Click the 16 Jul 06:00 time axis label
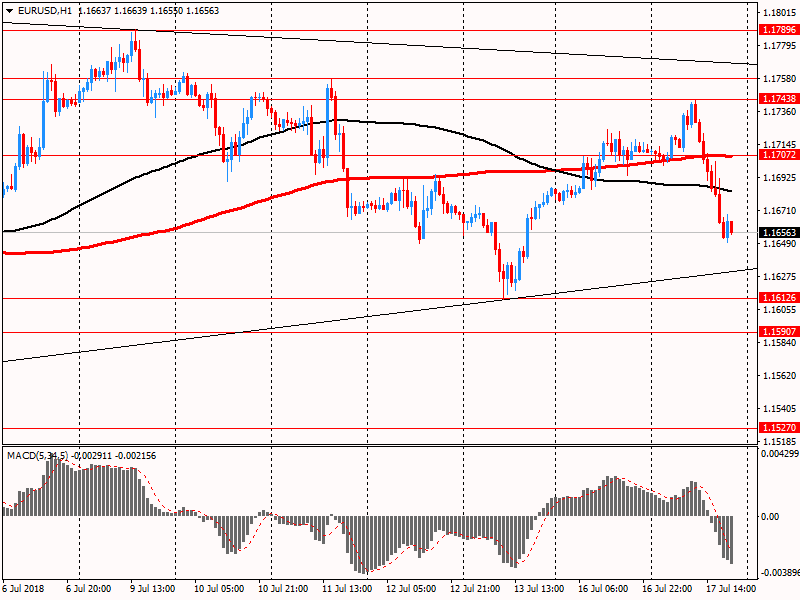The height and width of the screenshot is (600, 800). coord(603,589)
